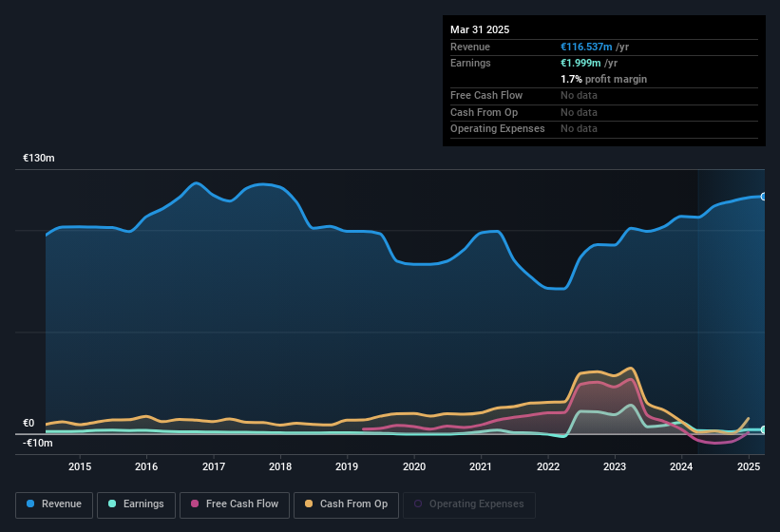Image resolution: width=780 pixels, height=532 pixels.
Task: Click the 2023 x-axis label
Action: (615, 466)
